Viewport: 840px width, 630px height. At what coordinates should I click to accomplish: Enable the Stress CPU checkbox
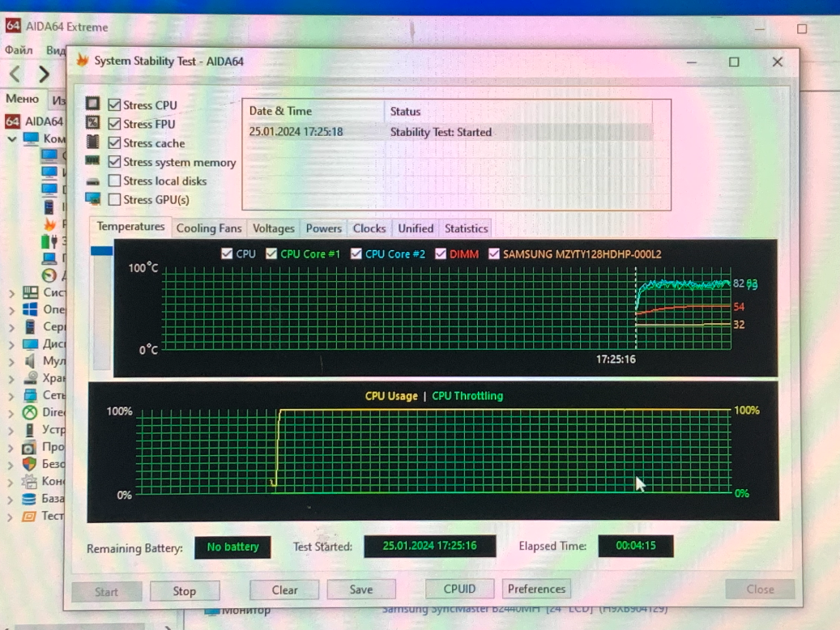pos(114,104)
